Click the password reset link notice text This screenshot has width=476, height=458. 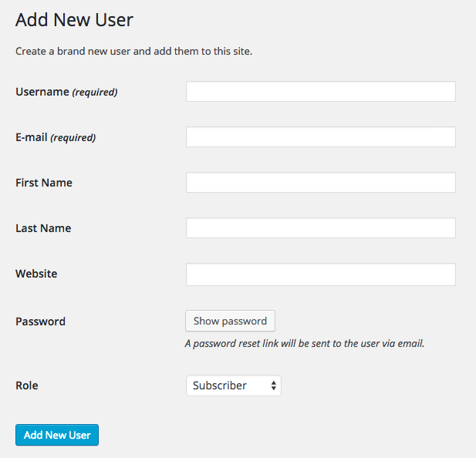tap(305, 343)
